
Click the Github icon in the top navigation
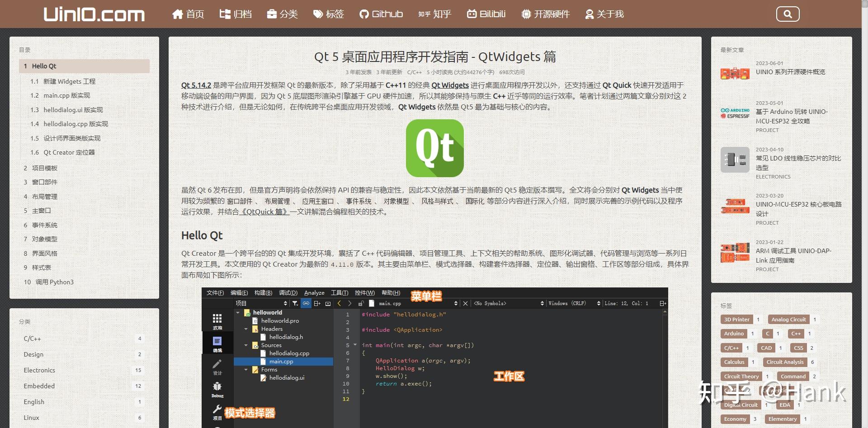[x=363, y=14]
